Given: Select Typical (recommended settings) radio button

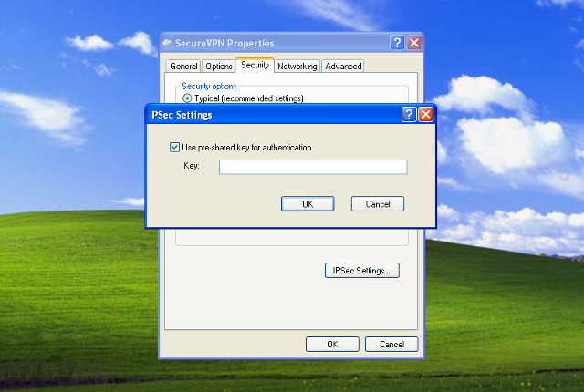Looking at the screenshot, I should point(187,98).
